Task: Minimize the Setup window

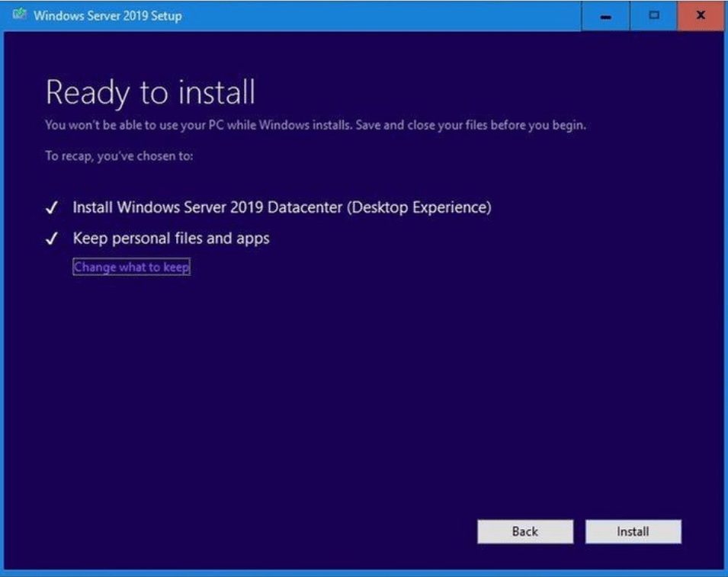Action: 606,16
